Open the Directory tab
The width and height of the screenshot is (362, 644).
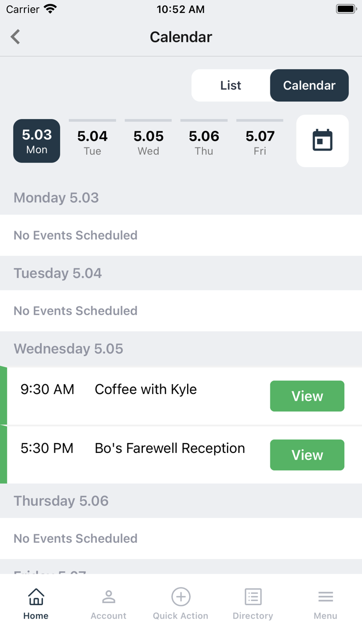pos(253,604)
